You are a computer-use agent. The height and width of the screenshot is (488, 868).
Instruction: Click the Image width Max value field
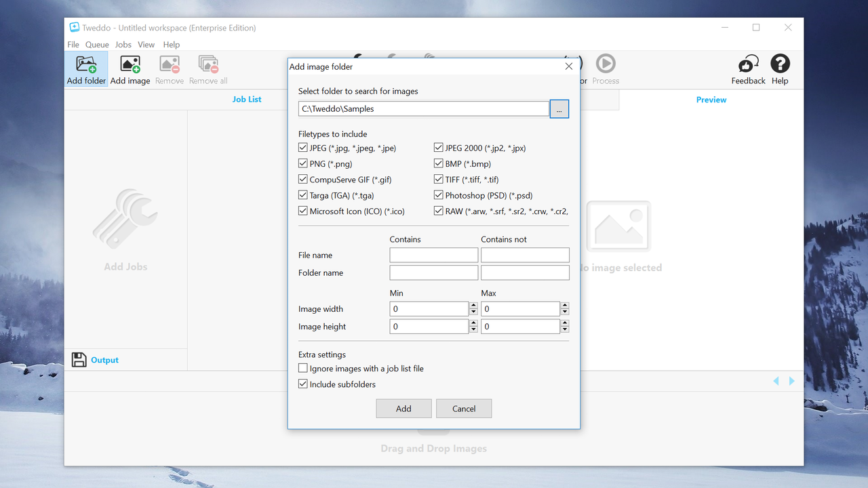pos(520,309)
